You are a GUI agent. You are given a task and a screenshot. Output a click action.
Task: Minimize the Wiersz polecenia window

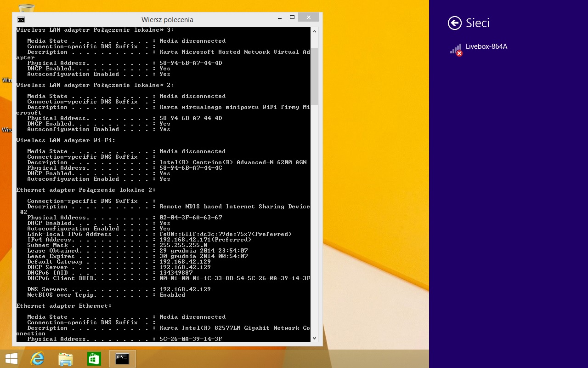tap(279, 17)
